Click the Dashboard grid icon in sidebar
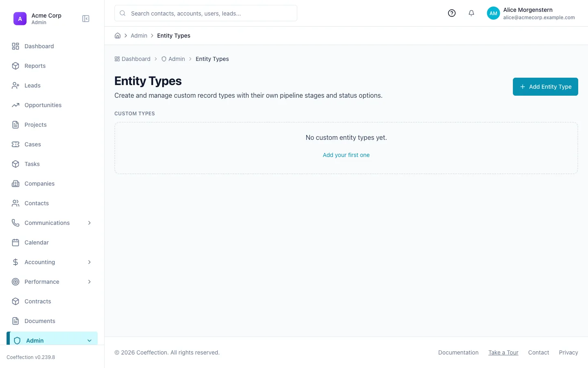The height and width of the screenshot is (368, 588). click(x=16, y=46)
